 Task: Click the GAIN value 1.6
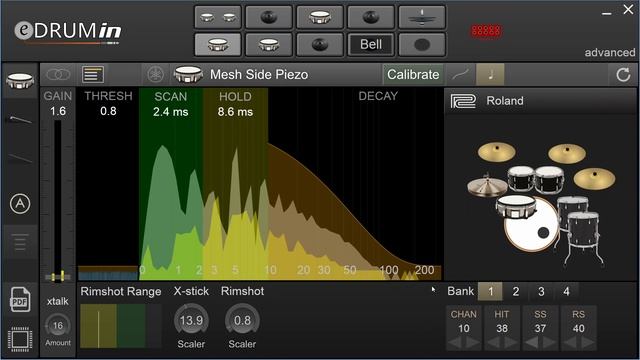[x=58, y=111]
